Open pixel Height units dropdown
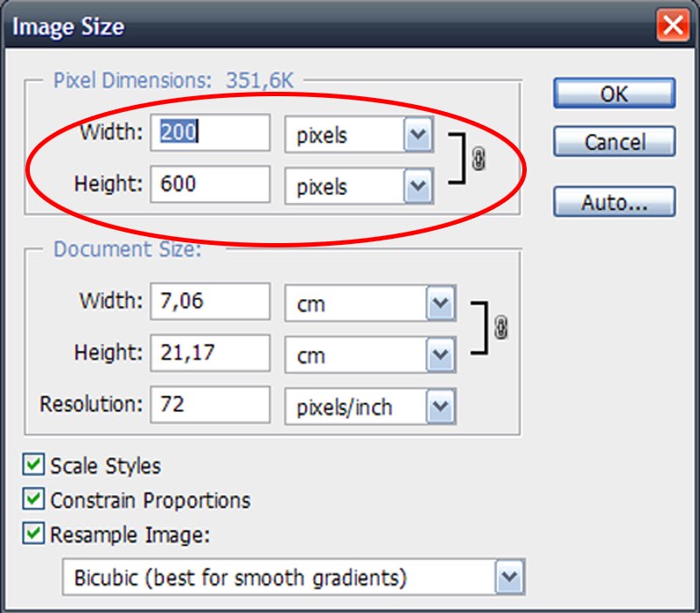The width and height of the screenshot is (700, 613). [x=419, y=186]
